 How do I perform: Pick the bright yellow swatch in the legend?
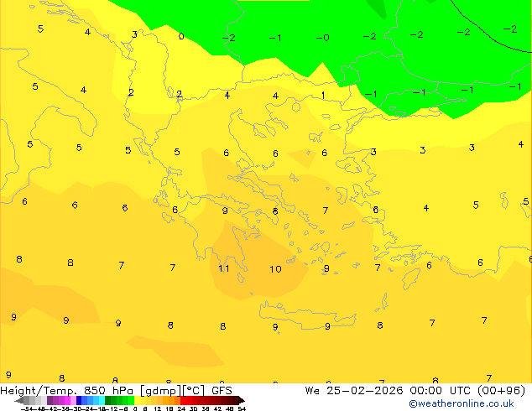tap(137, 400)
